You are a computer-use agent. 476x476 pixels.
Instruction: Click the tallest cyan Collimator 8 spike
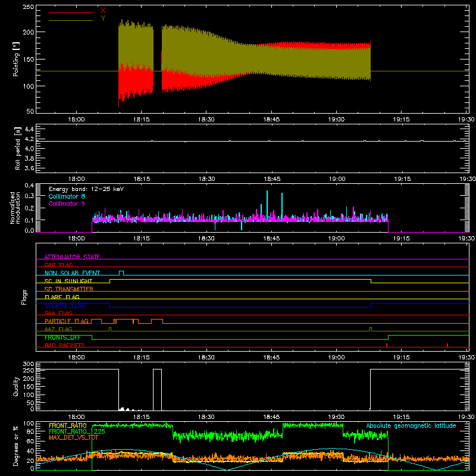click(x=267, y=203)
